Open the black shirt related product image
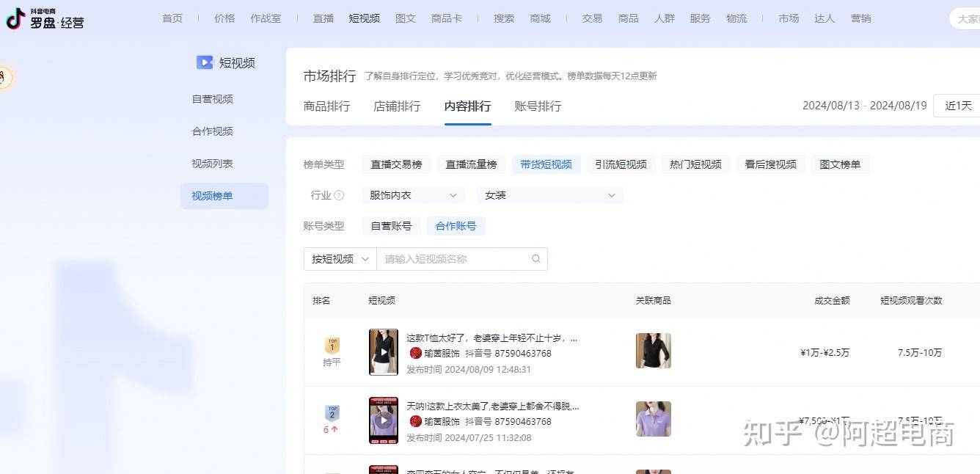 pyautogui.click(x=654, y=351)
